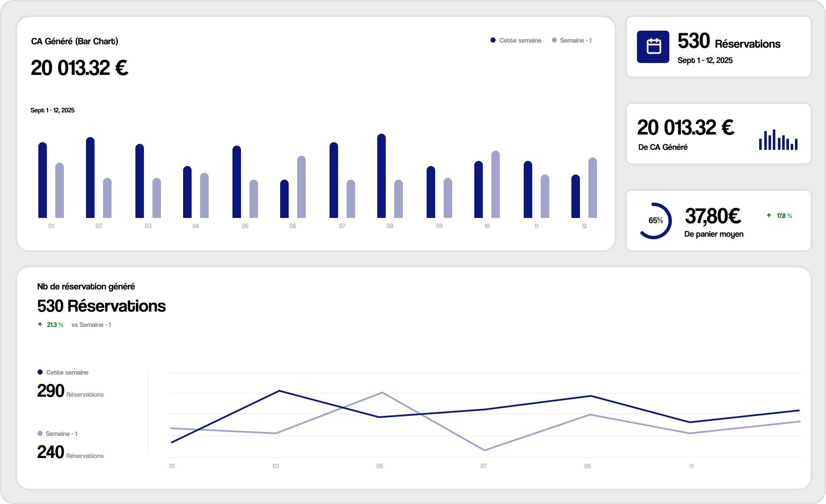Viewport: 826px width, 504px height.
Task: Click the dark blue line peak near 03
Action: (279, 391)
